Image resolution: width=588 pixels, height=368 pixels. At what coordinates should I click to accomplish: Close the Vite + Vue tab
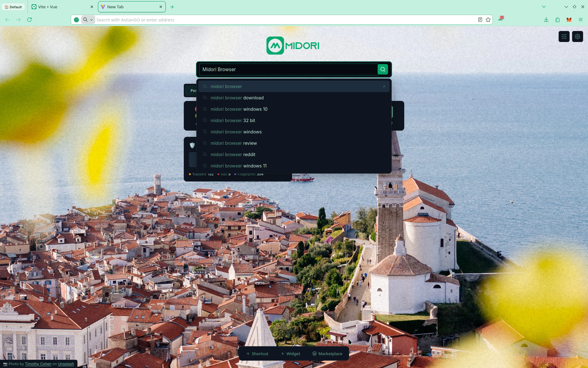pyautogui.click(x=92, y=7)
